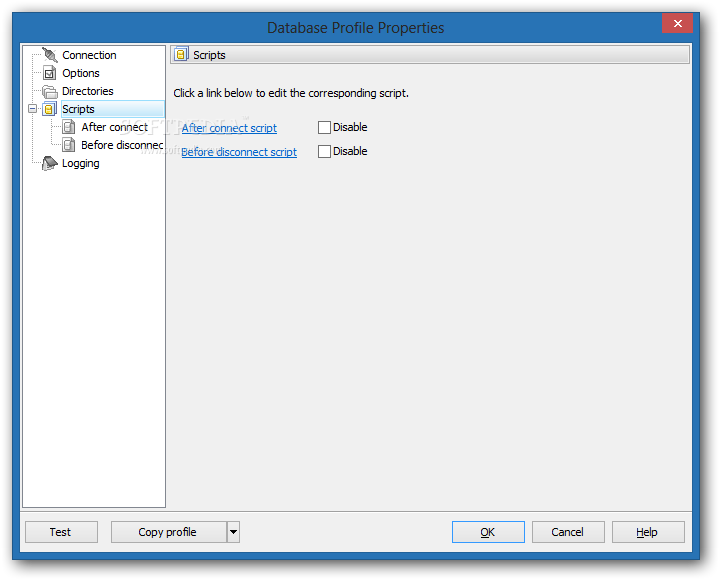Image resolution: width=720 pixels, height=580 pixels.
Task: Select the Logging tree item
Action: [x=80, y=163]
